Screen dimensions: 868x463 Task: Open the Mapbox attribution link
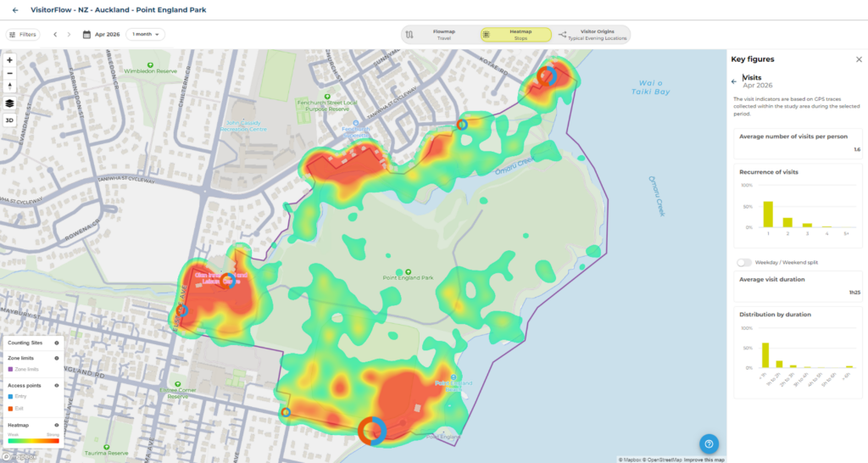pyautogui.click(x=630, y=460)
